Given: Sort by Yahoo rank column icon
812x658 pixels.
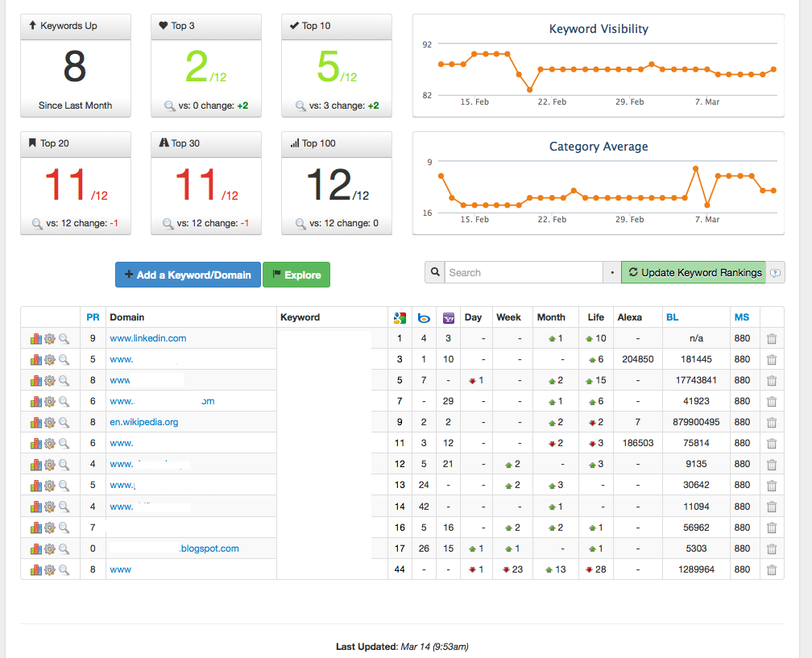Looking at the screenshot, I should tap(449, 318).
